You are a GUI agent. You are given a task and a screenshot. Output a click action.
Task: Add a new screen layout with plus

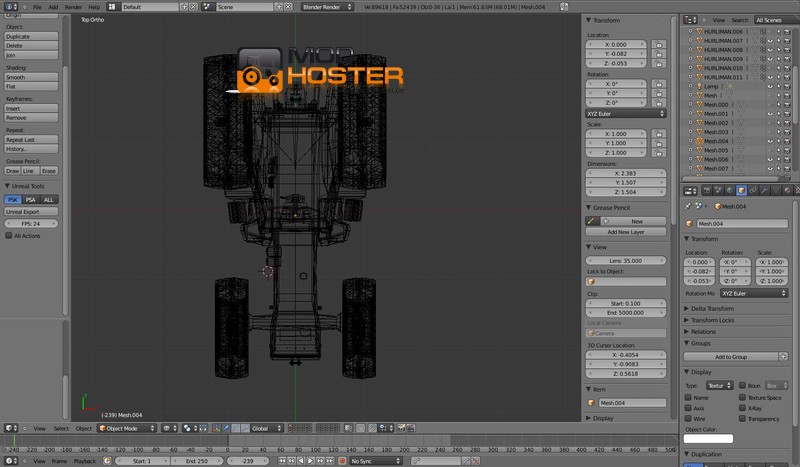pos(184,7)
